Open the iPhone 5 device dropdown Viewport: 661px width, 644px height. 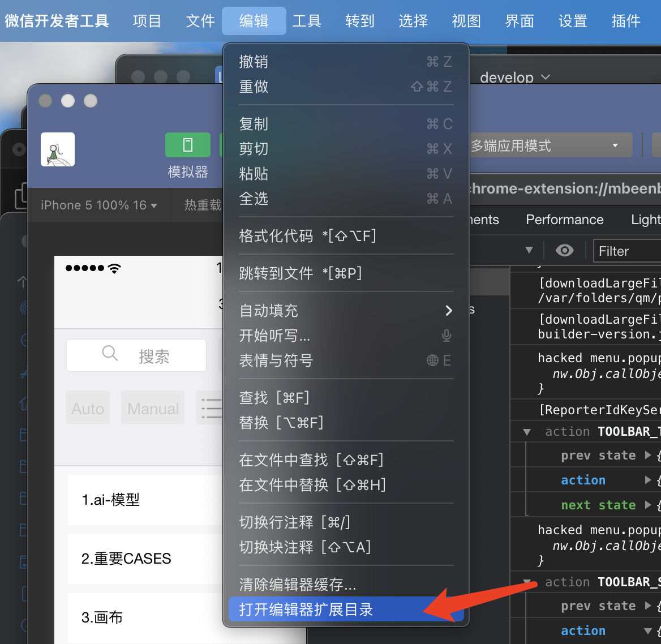click(x=99, y=205)
